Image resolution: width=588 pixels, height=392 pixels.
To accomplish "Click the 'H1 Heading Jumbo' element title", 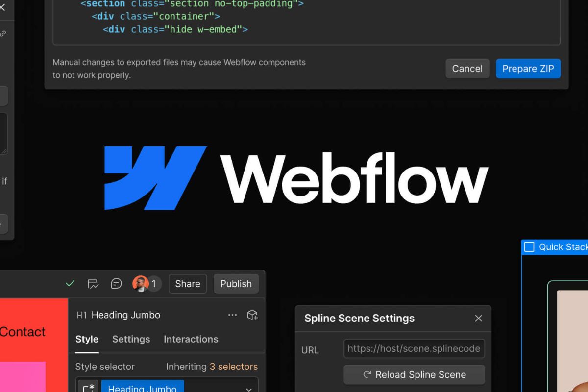I will tap(119, 315).
